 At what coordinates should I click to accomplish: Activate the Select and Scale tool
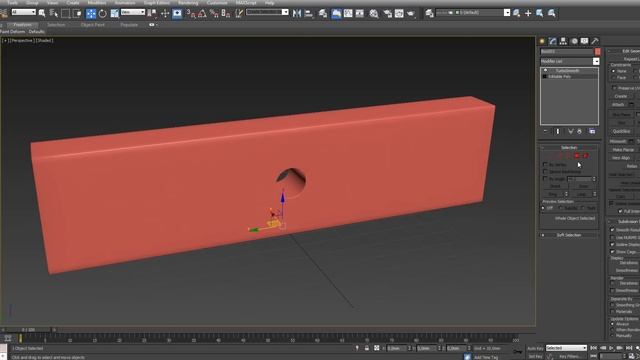pos(114,13)
